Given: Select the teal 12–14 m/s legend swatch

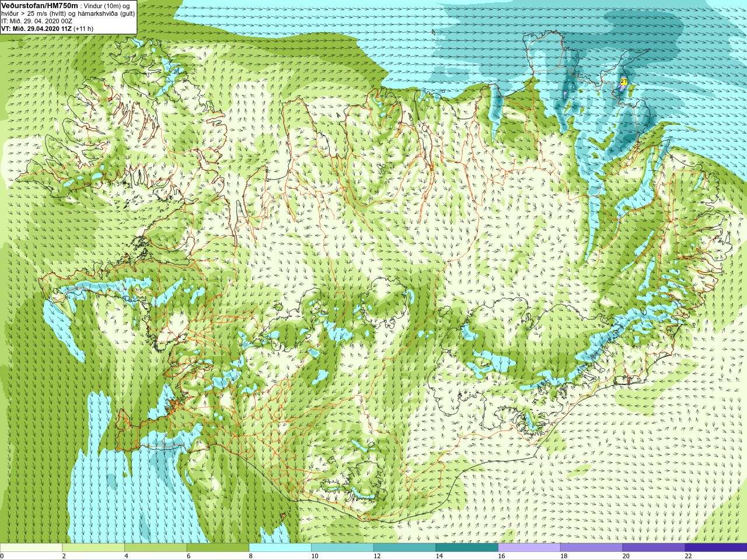Looking at the screenshot, I should (x=404, y=548).
